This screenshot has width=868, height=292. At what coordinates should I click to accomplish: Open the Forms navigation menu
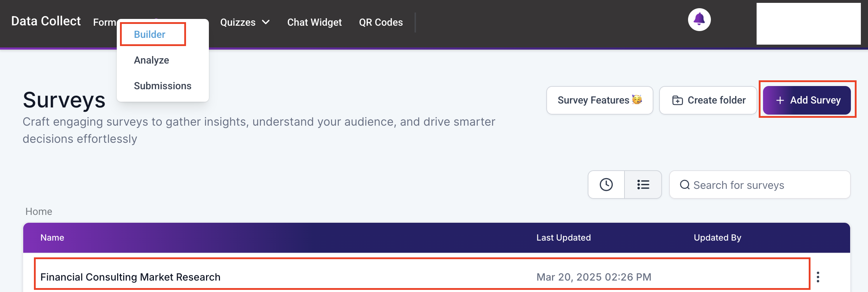[105, 22]
